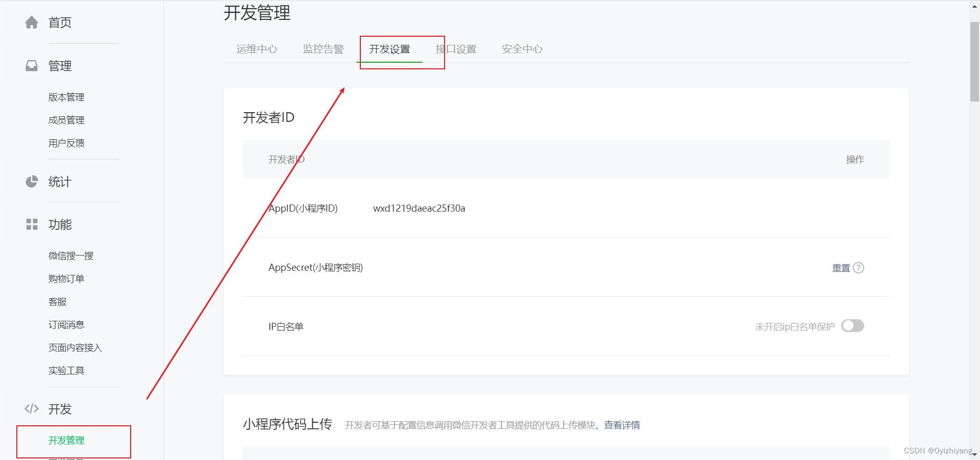Click the inbox icon beside 管理
Image resolution: width=980 pixels, height=460 pixels.
tap(32, 66)
